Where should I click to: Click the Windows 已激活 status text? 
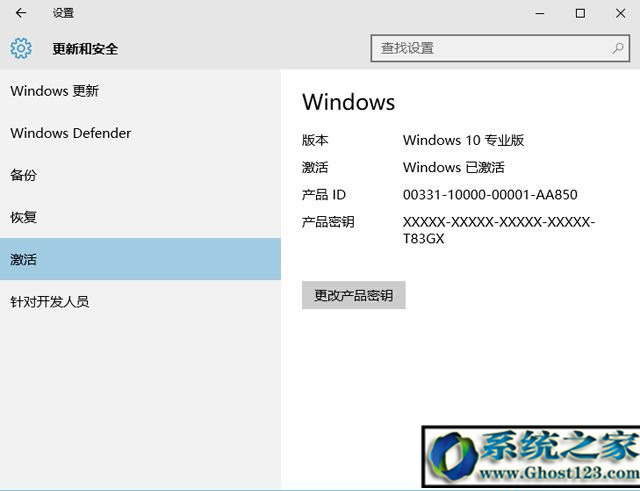point(453,167)
